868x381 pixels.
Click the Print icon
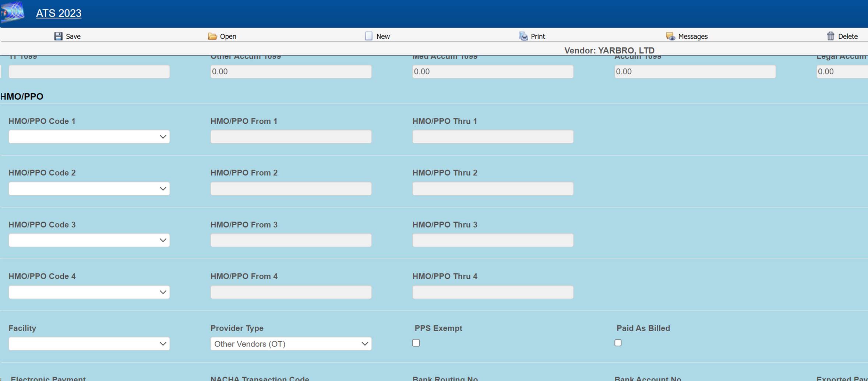coord(523,36)
